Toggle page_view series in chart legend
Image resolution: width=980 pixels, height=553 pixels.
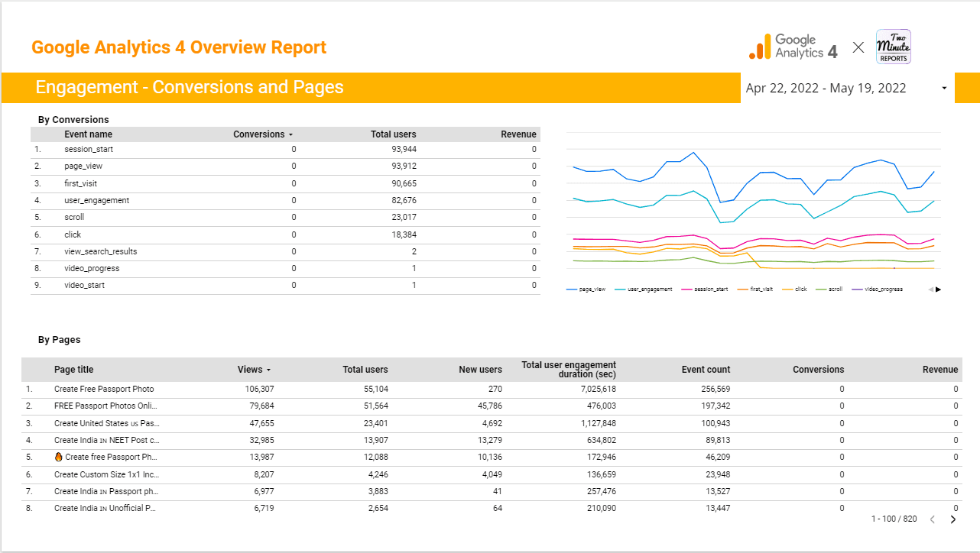click(586, 289)
